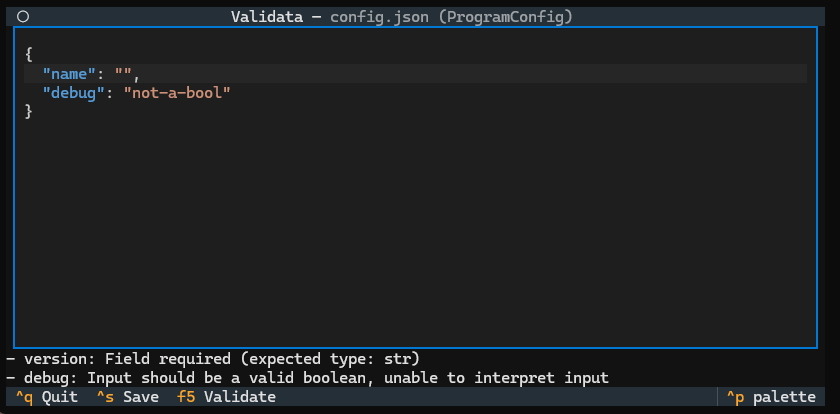The image size is (840, 414).
Task: Place cursor on the opening brace
Action: click(x=29, y=55)
